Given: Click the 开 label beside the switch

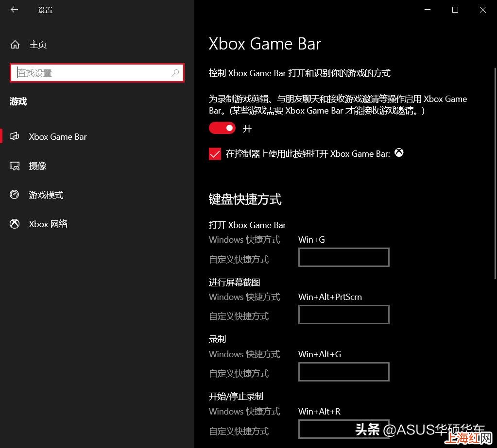Looking at the screenshot, I should point(247,129).
